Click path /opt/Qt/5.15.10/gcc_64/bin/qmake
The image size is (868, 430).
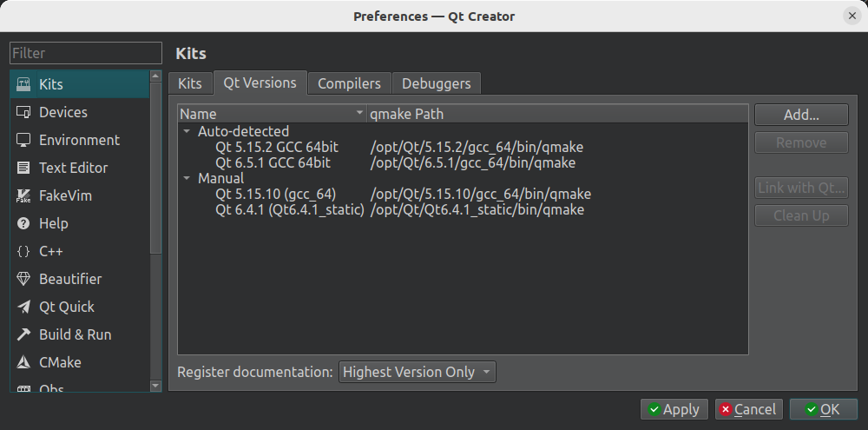[481, 194]
